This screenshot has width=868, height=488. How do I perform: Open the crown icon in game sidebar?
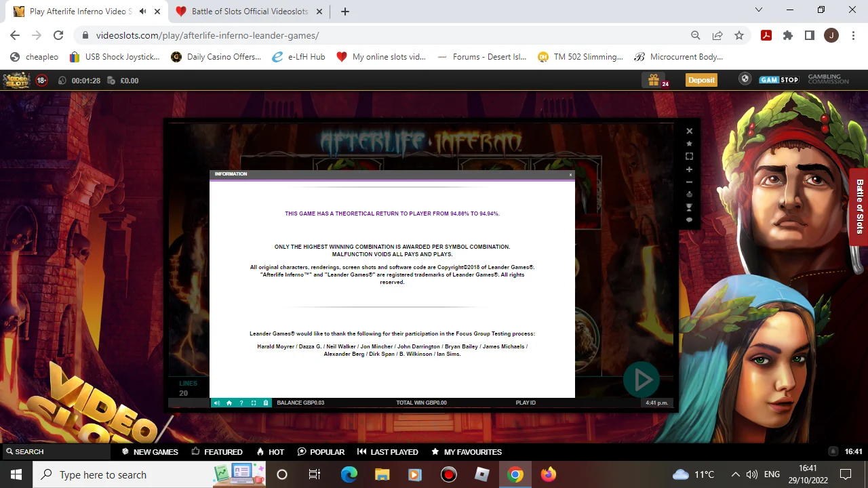[690, 195]
